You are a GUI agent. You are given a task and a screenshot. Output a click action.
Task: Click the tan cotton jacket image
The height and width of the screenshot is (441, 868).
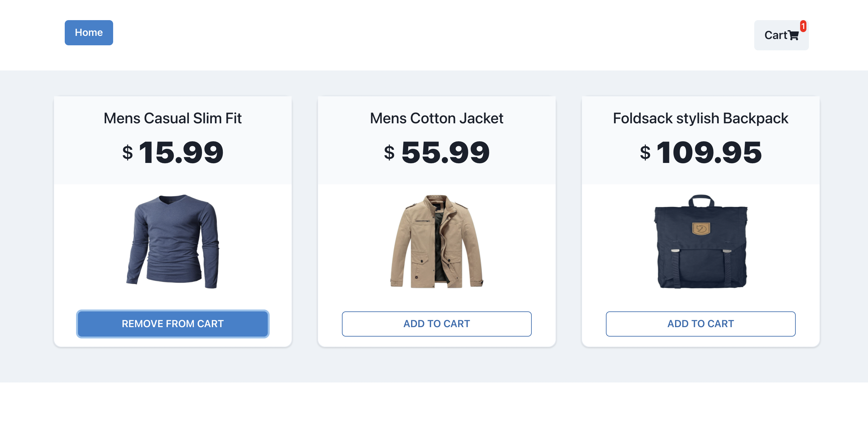pos(437,241)
